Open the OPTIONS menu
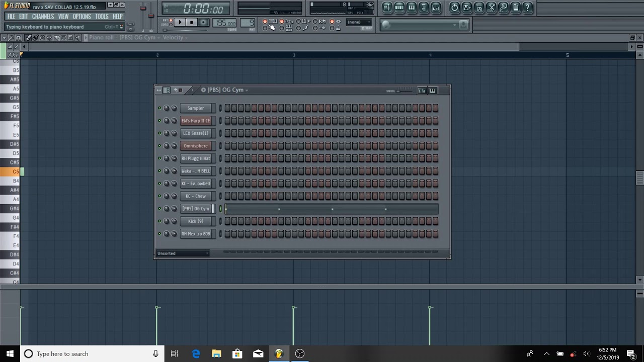Image resolution: width=644 pixels, height=362 pixels. click(82, 17)
